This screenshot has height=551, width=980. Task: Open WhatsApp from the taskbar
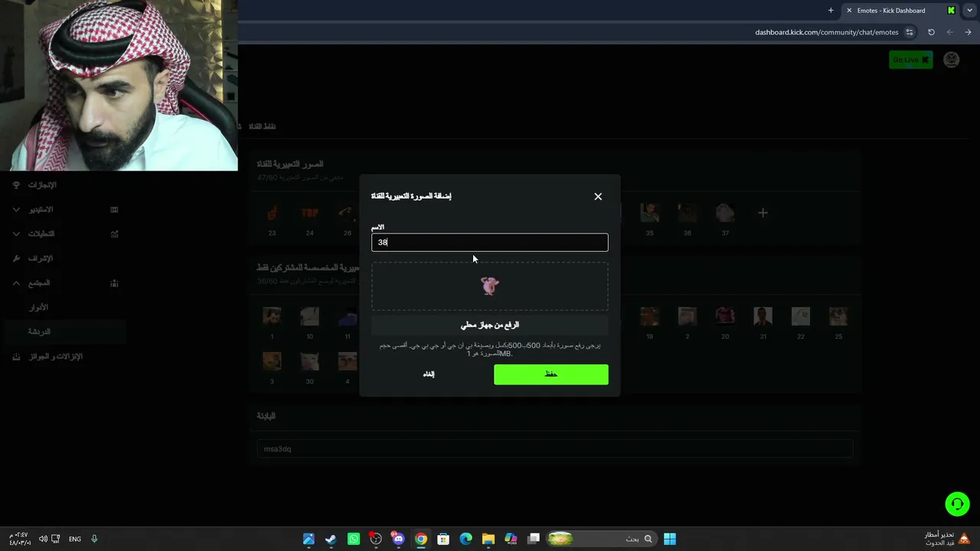click(x=353, y=539)
